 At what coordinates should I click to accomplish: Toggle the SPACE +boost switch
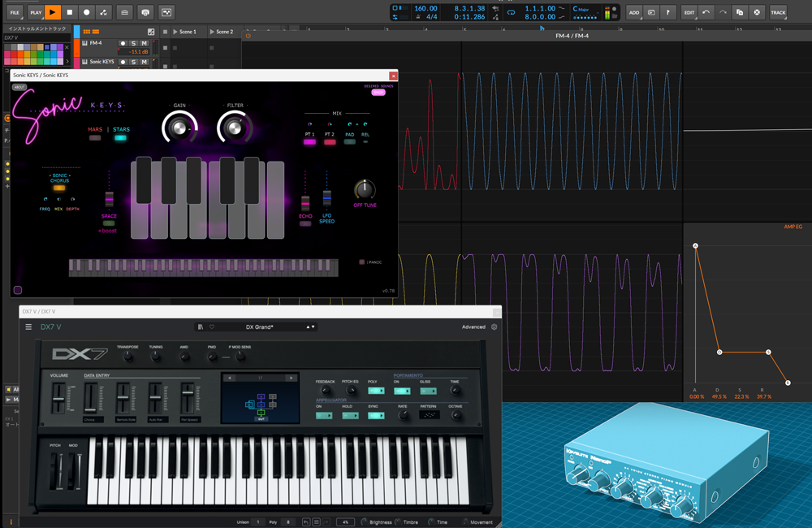109,223
